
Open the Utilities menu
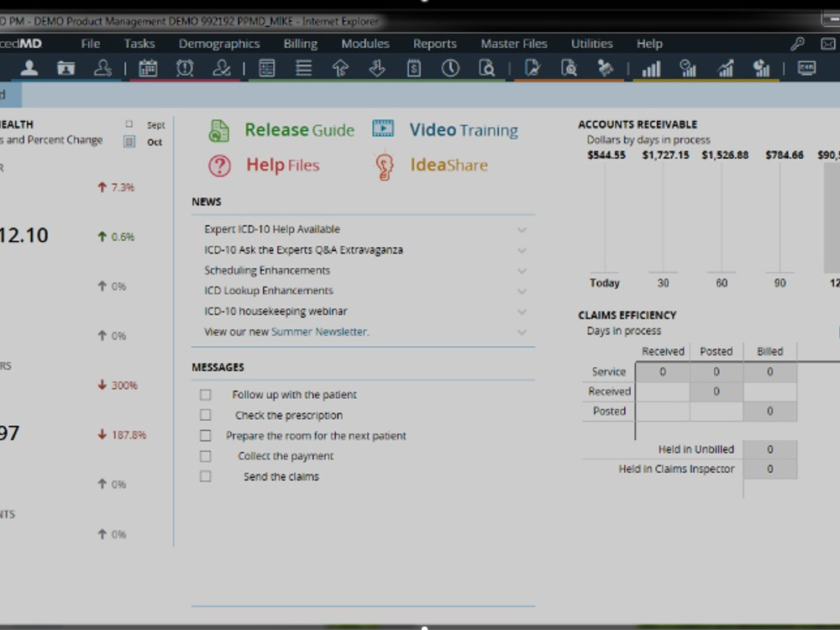591,44
